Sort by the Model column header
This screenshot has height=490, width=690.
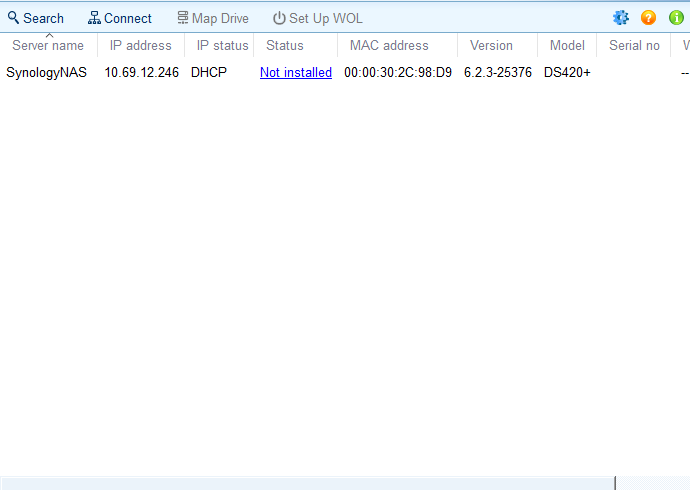(567, 45)
